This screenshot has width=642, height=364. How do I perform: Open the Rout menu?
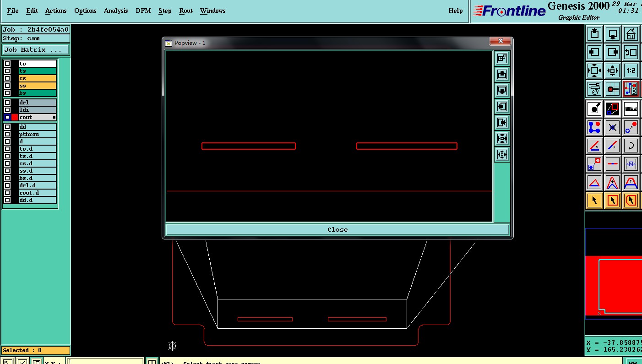point(186,11)
